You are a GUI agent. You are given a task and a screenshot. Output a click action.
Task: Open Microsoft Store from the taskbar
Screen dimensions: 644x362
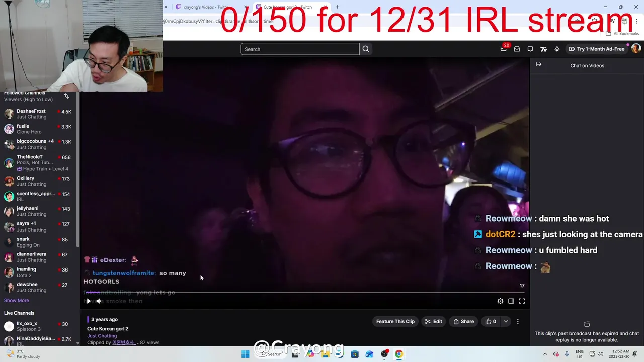click(355, 354)
